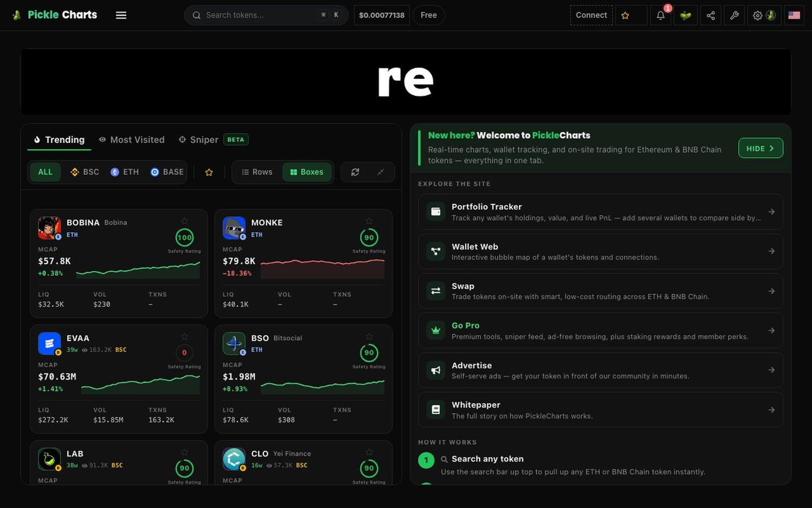Click EVAA market cap $70.63M
The height and width of the screenshot is (508, 812).
coord(57,377)
